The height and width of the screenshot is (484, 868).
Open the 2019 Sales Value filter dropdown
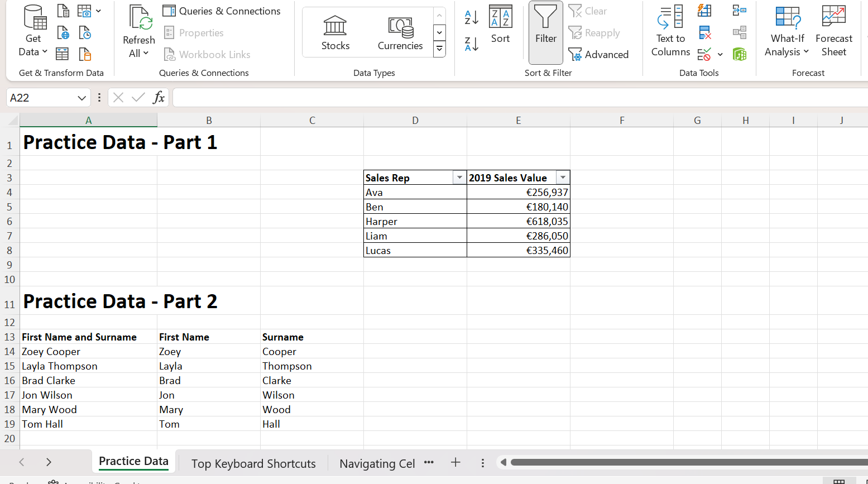pyautogui.click(x=563, y=178)
